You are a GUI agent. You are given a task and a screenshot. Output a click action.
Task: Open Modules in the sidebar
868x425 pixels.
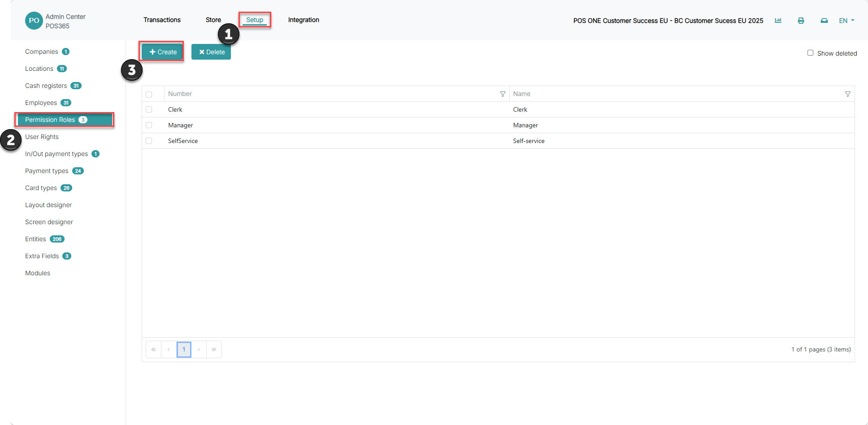coord(38,273)
